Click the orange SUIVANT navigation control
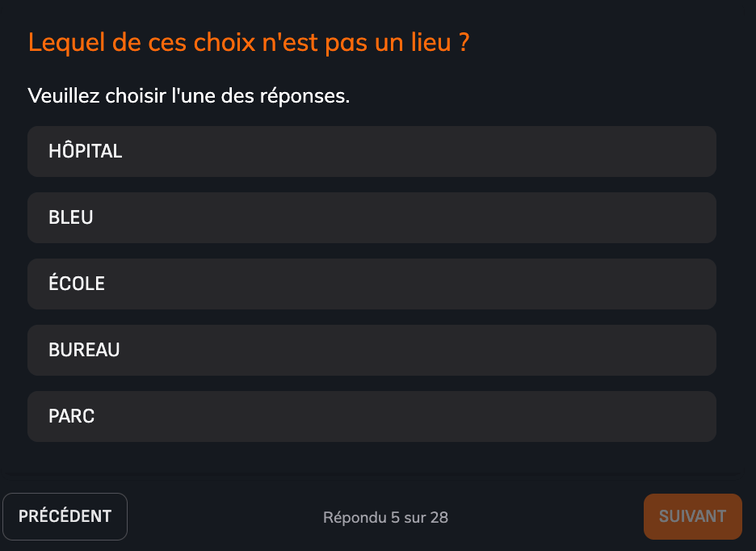The image size is (756, 551). (x=692, y=516)
